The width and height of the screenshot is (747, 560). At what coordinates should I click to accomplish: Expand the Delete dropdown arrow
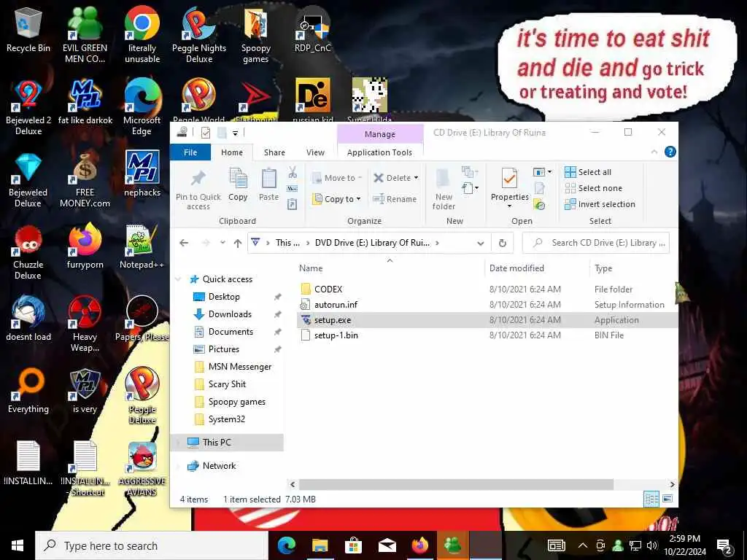tap(416, 178)
